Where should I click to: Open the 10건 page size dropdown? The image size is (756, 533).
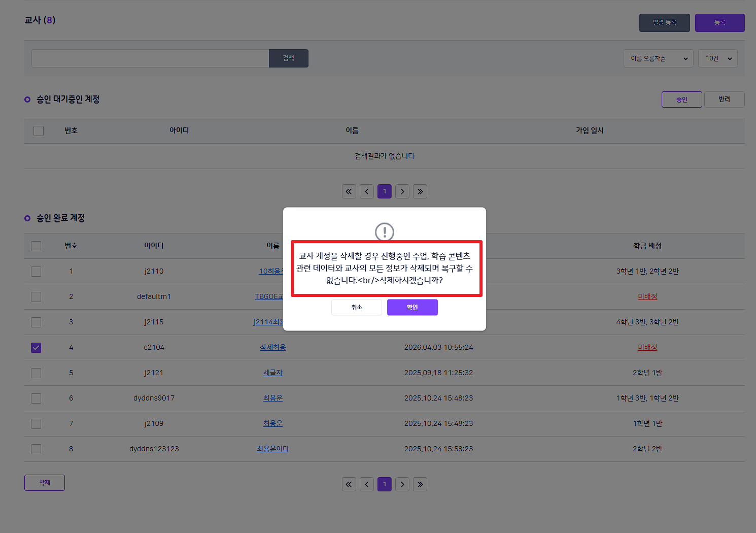coord(718,58)
